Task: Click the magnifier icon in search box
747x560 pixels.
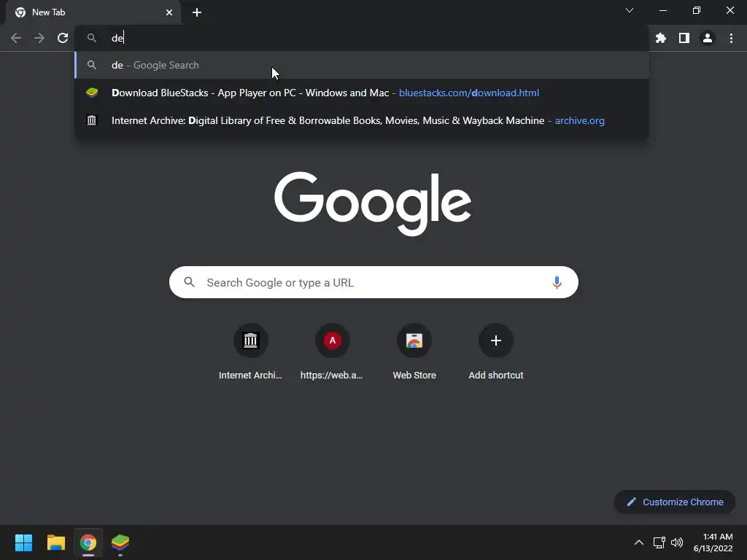Action: click(189, 282)
